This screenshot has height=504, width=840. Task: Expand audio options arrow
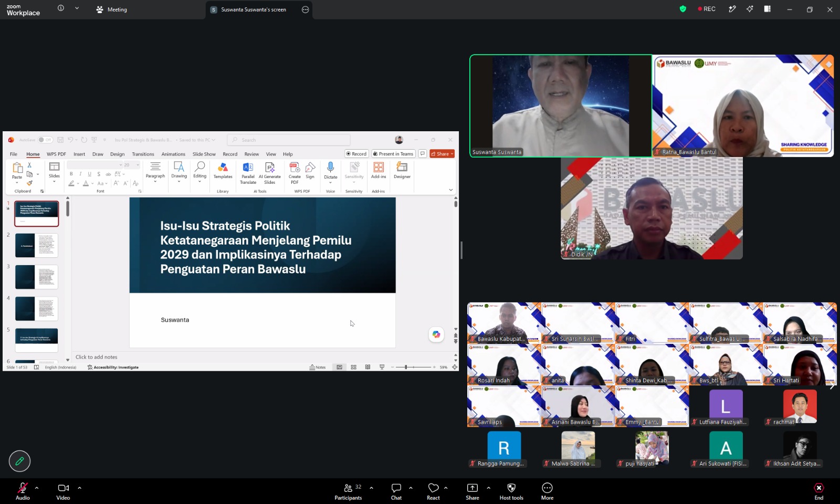(37, 488)
